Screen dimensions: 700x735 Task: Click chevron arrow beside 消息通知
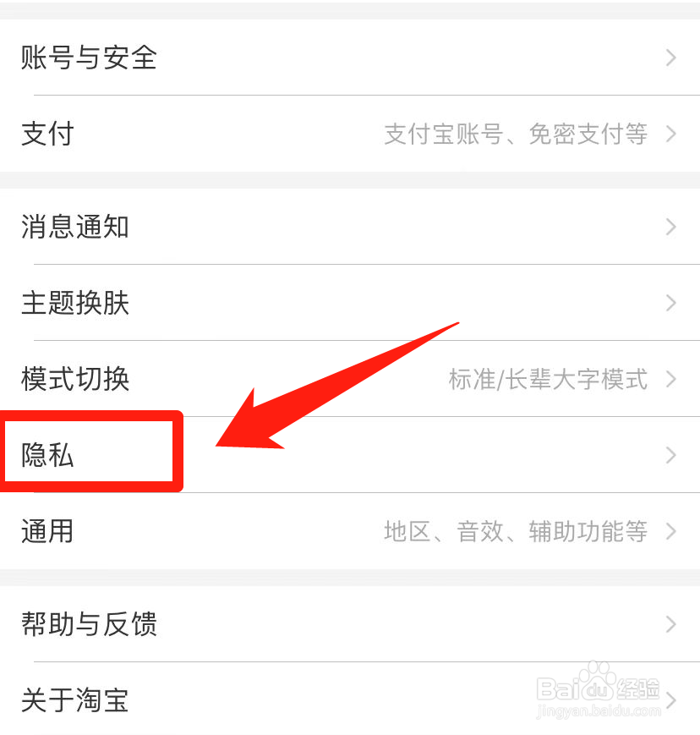671,227
